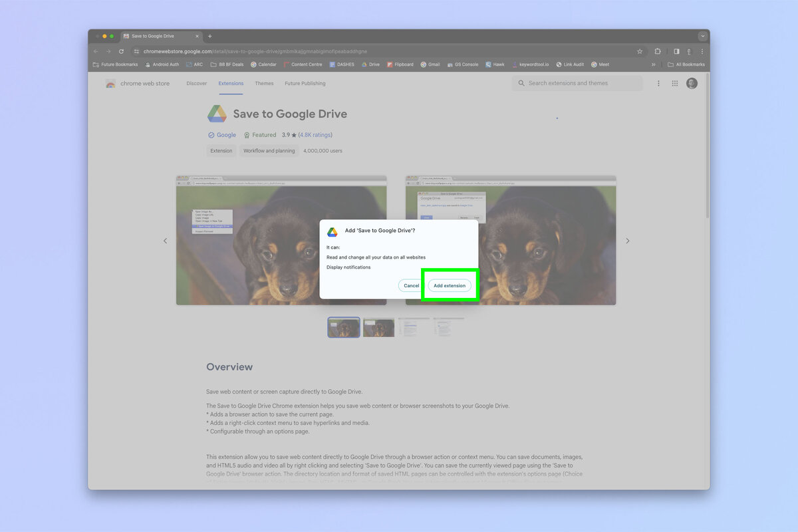Click the profile avatar in the web store header
Viewport: 798px width, 532px height.
point(692,82)
